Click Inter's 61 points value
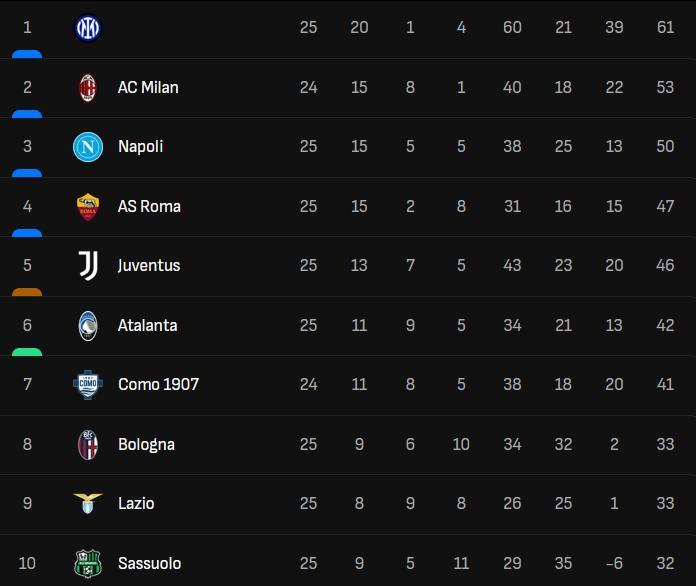The height and width of the screenshot is (586, 696). tap(665, 28)
